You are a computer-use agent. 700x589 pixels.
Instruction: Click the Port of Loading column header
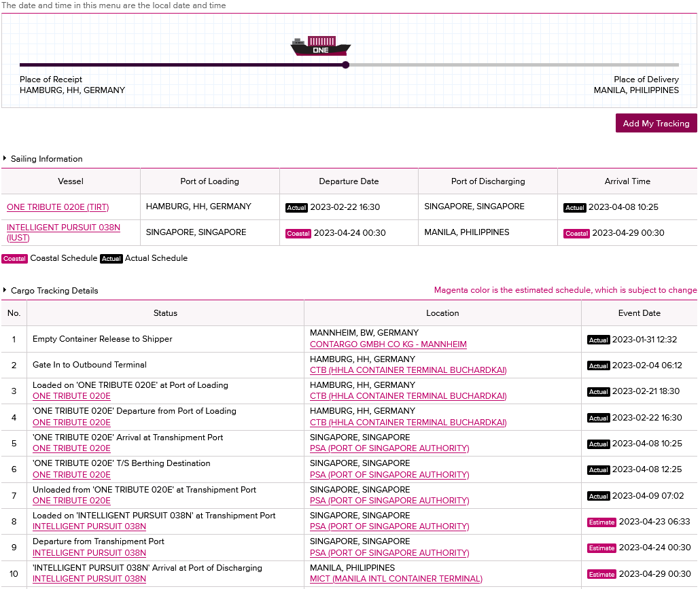pos(210,181)
